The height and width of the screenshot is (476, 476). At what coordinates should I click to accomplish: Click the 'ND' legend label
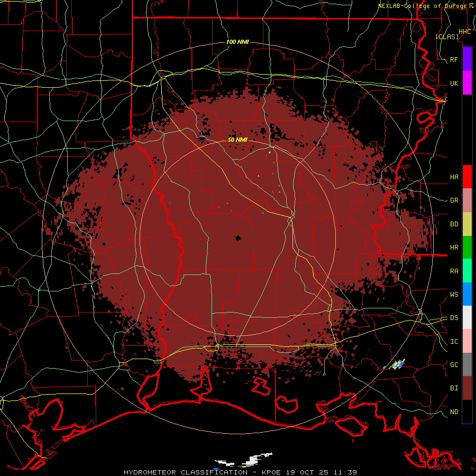click(x=454, y=412)
